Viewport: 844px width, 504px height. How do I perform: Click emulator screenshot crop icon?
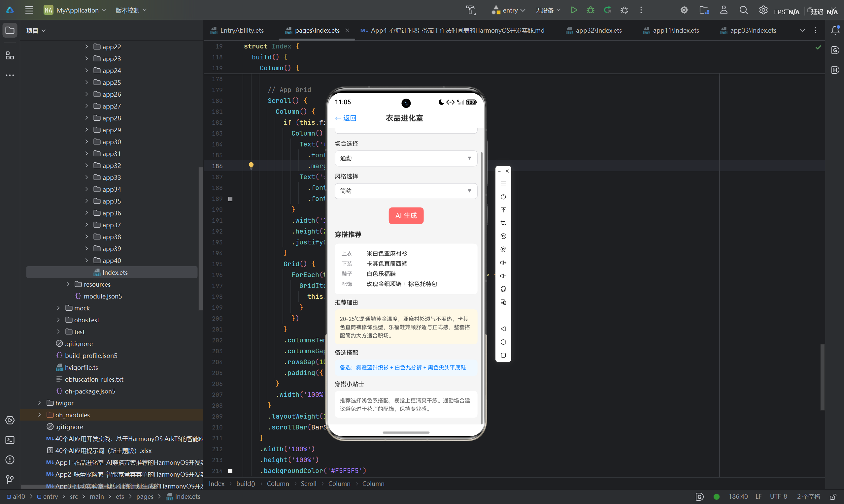click(x=503, y=223)
